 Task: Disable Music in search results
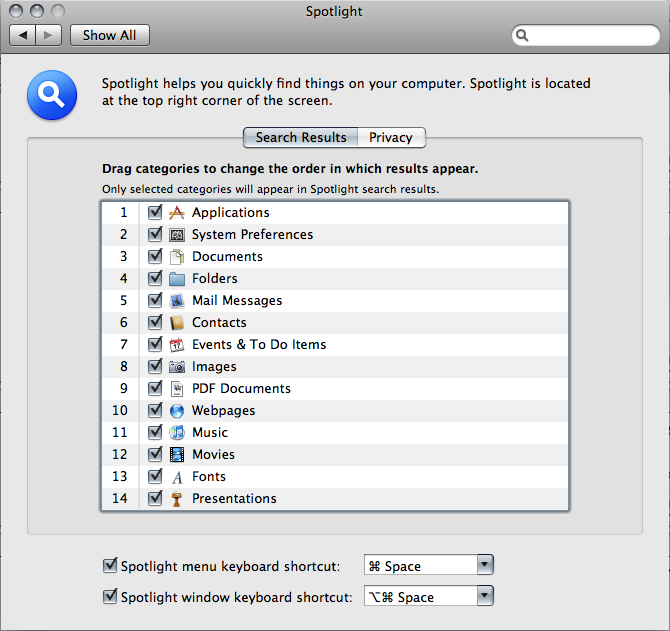click(x=155, y=432)
